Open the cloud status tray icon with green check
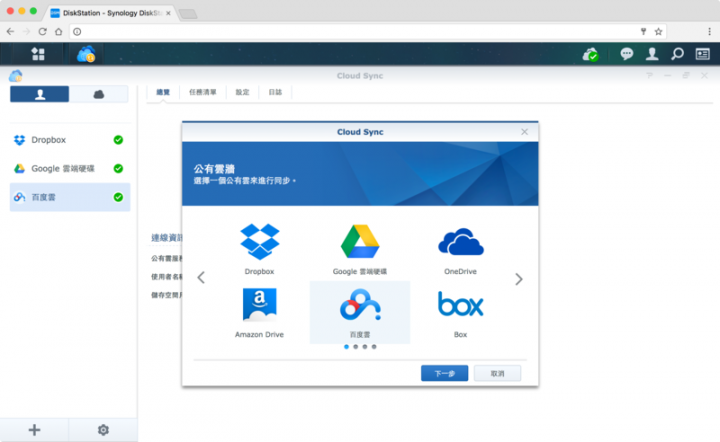 (591, 55)
